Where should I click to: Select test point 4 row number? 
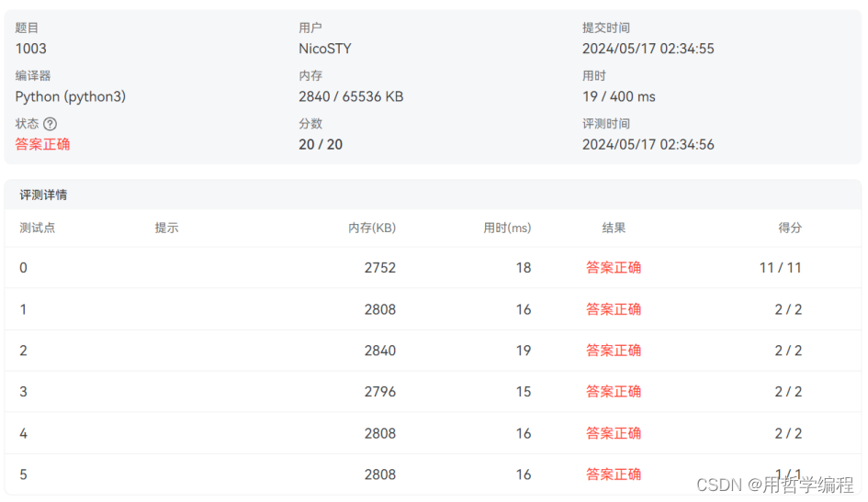coord(23,433)
